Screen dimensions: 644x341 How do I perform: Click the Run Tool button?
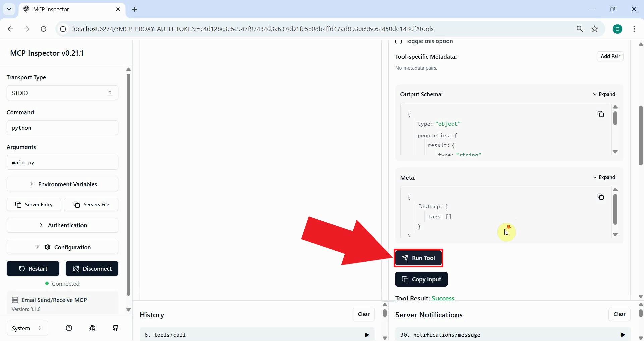click(x=419, y=258)
